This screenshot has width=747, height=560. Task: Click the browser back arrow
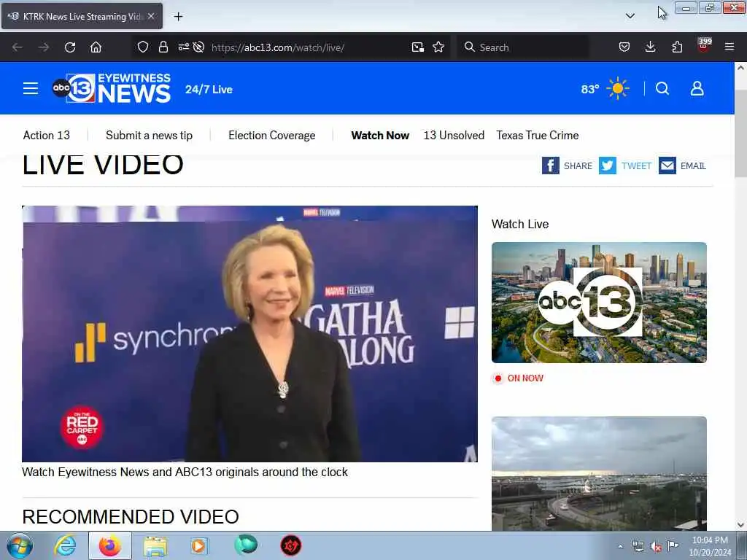(x=18, y=47)
